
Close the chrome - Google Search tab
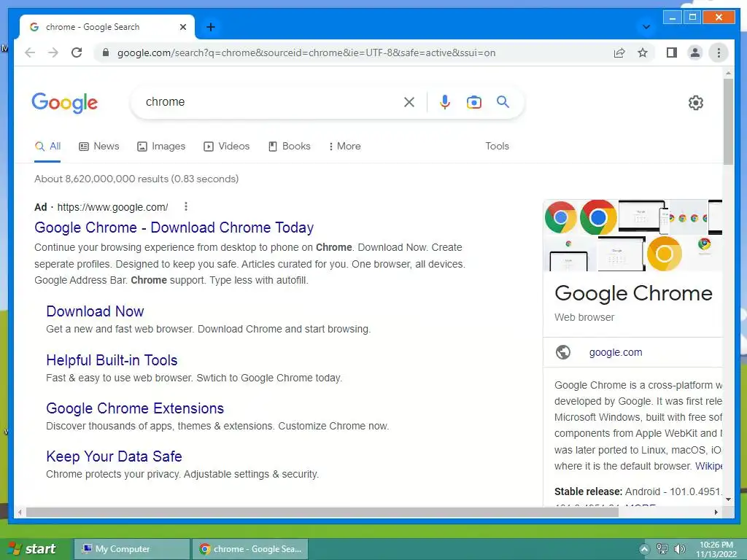point(183,27)
